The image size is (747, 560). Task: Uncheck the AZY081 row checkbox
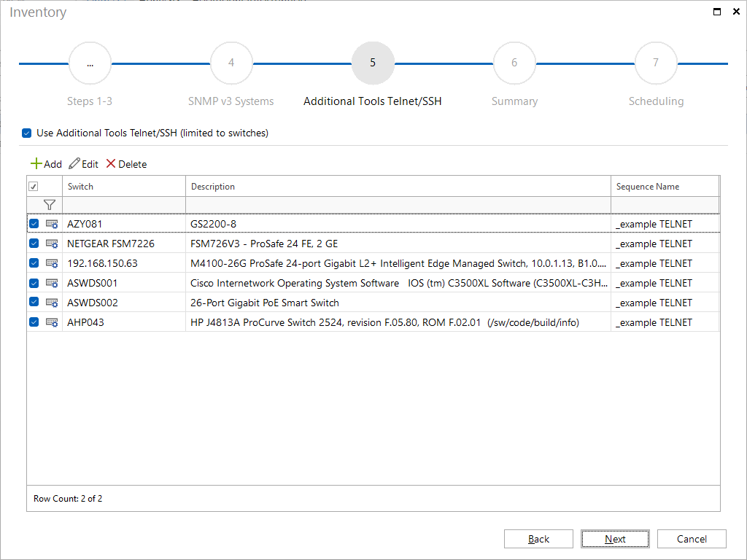(34, 223)
